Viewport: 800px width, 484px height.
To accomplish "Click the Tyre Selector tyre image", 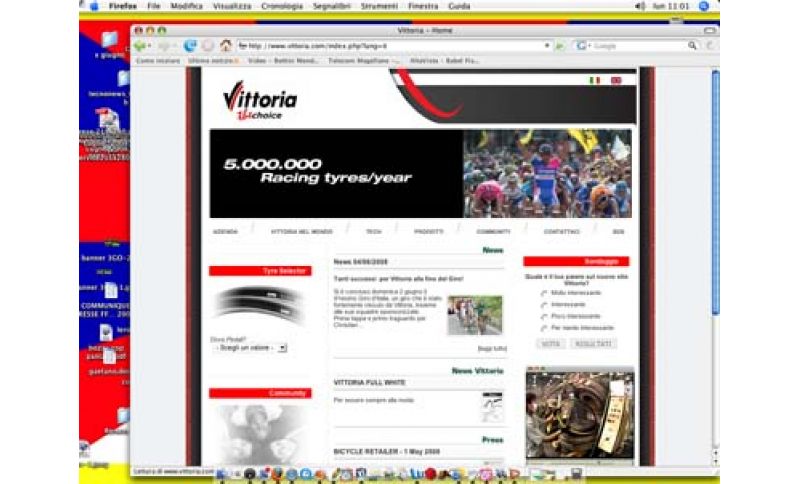I will click(x=260, y=304).
